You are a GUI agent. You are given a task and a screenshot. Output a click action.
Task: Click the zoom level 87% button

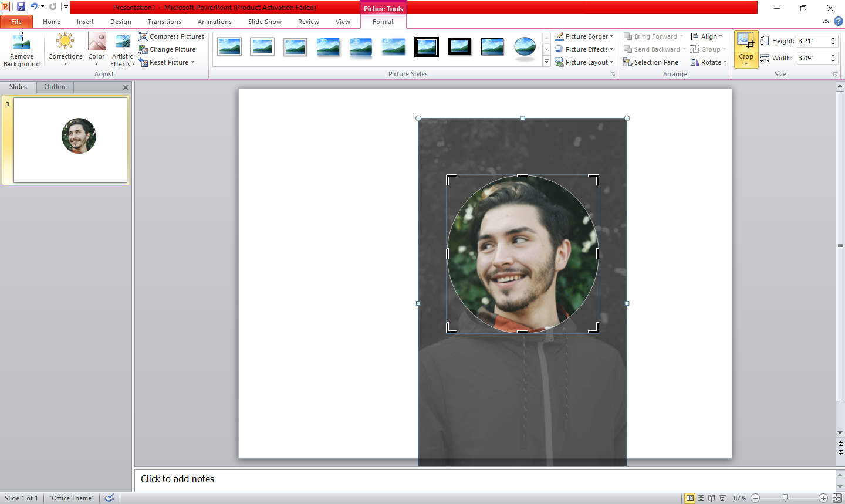click(x=739, y=498)
